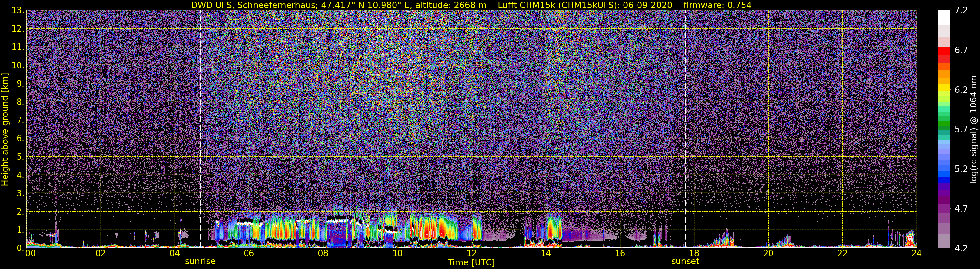Click 'DWD UFS, Schneefernerhaus' in the plot title
This screenshot has width=980, height=269.
pyautogui.click(x=254, y=5)
